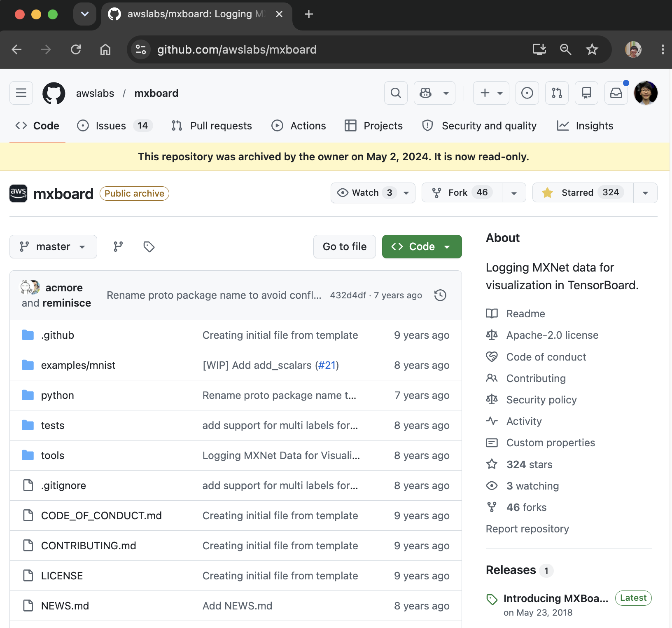The image size is (672, 628).
Task: Select the Code tab
Action: pos(37,126)
